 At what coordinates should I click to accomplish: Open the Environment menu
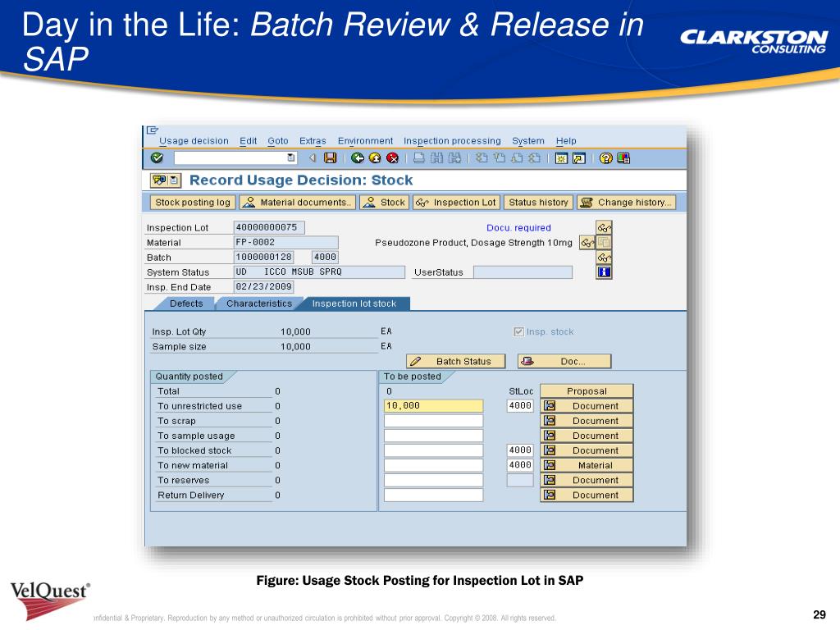tap(365, 141)
